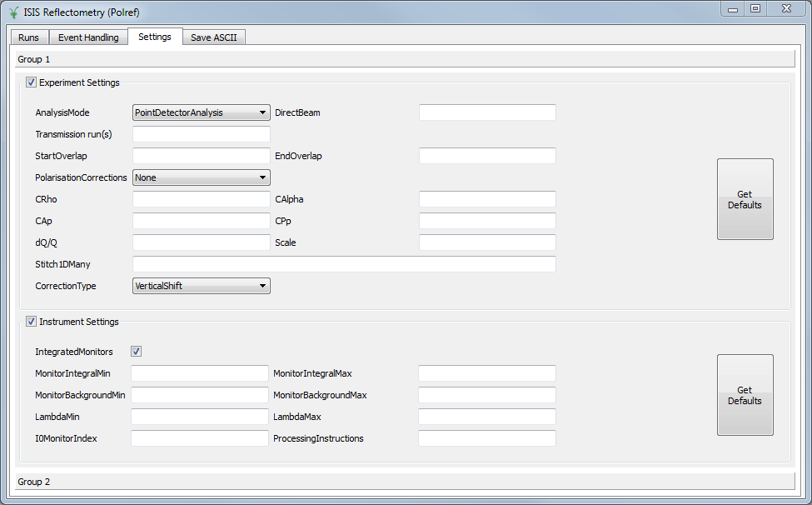The image size is (812, 505).
Task: Click the Transmission run(s) input field
Action: (201, 133)
